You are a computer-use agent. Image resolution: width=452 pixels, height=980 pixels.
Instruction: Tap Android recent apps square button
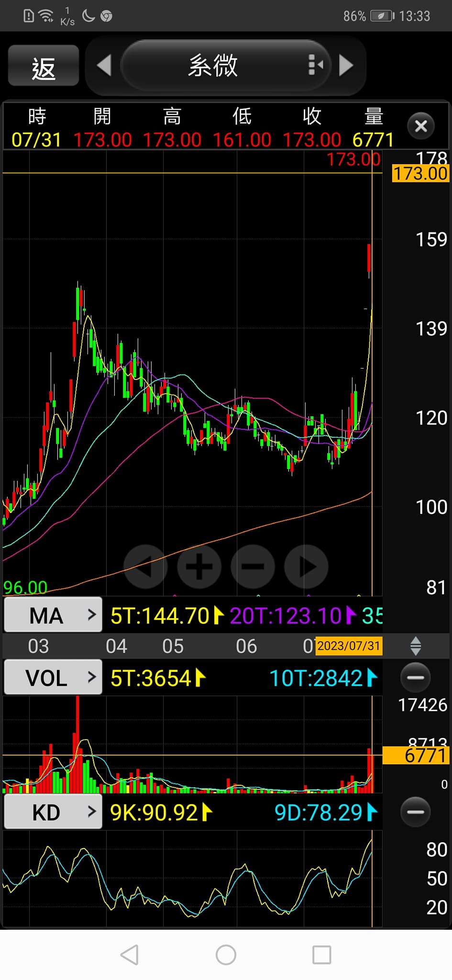point(321,955)
